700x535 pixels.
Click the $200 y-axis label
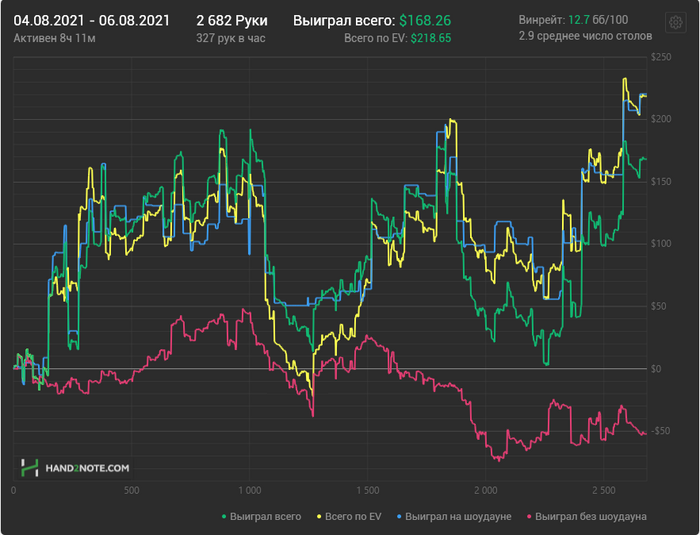click(x=661, y=119)
